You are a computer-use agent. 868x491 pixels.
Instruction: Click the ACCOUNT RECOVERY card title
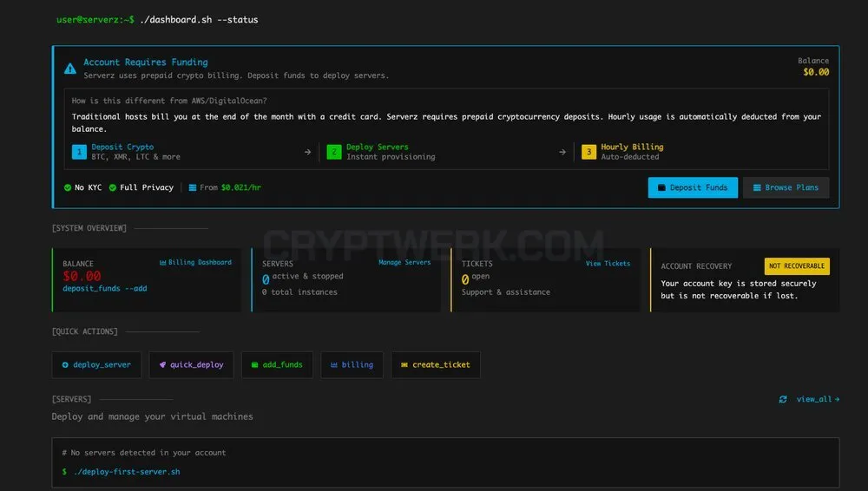(696, 266)
